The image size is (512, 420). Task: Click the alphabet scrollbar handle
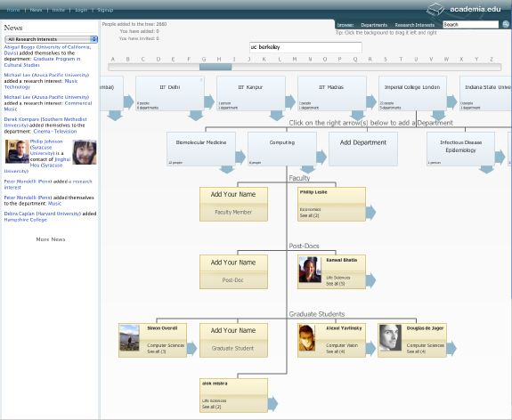click(215, 67)
